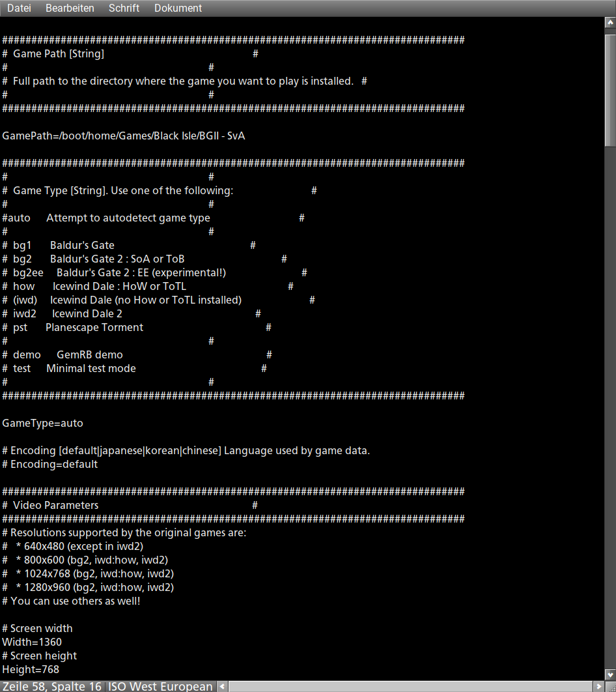Click into the Height=768 line
Viewport: 616px width, 692px height.
(31, 669)
